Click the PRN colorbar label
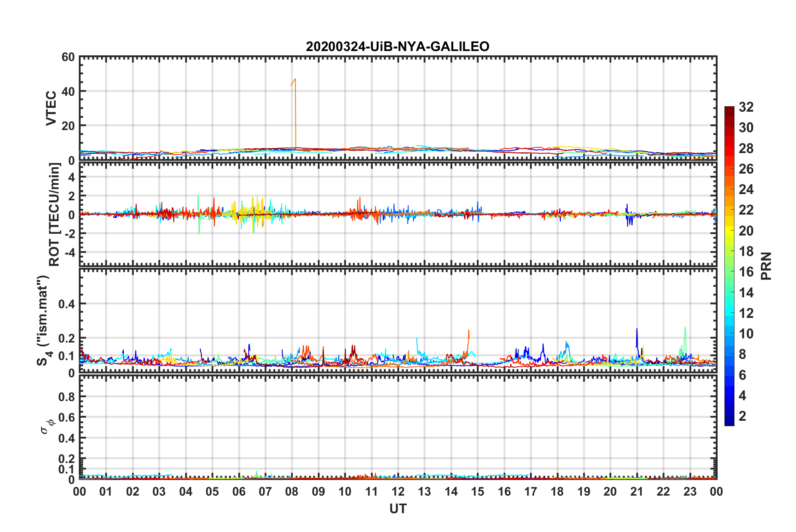 click(x=766, y=266)
